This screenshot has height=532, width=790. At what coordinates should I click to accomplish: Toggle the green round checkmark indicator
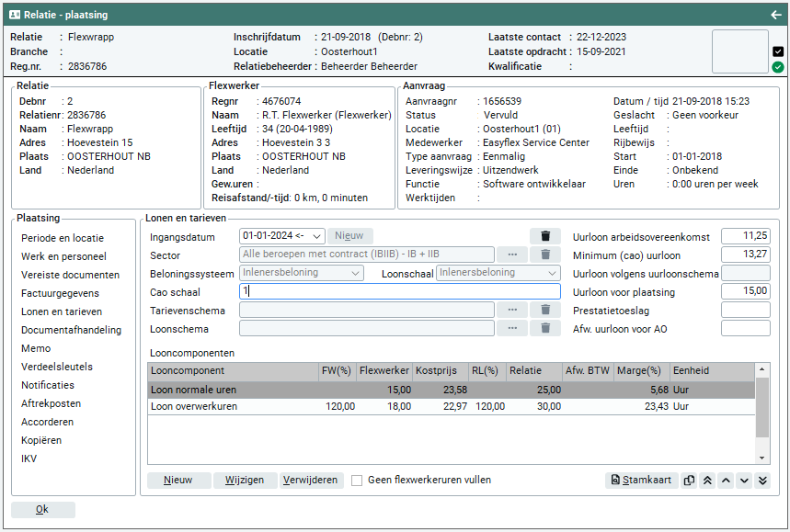(778, 67)
